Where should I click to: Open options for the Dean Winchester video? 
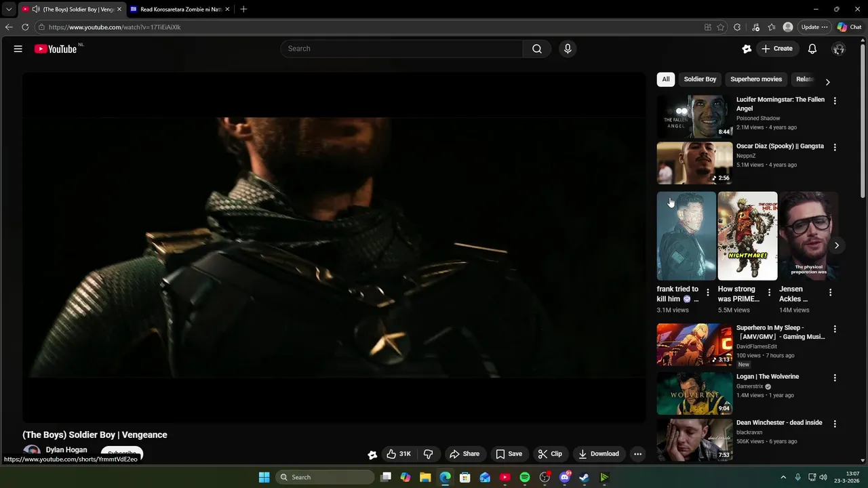point(835,424)
